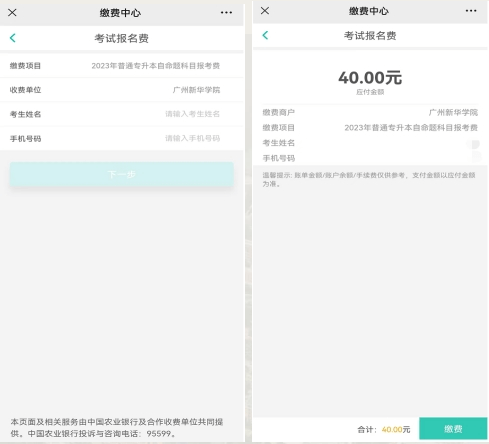Close the right 缴费中心 page with X
The width and height of the screenshot is (489, 444).
click(265, 11)
